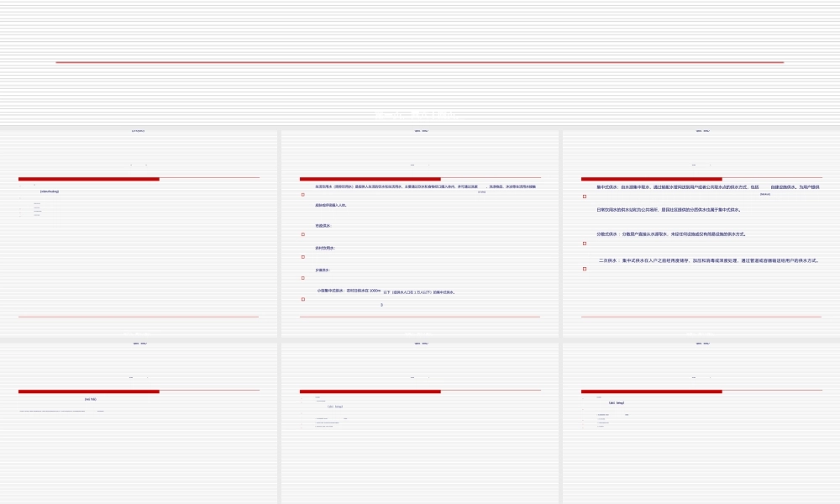The width and height of the screenshot is (840, 504).
Task: Click the 市政供水 text line
Action: (x=323, y=226)
